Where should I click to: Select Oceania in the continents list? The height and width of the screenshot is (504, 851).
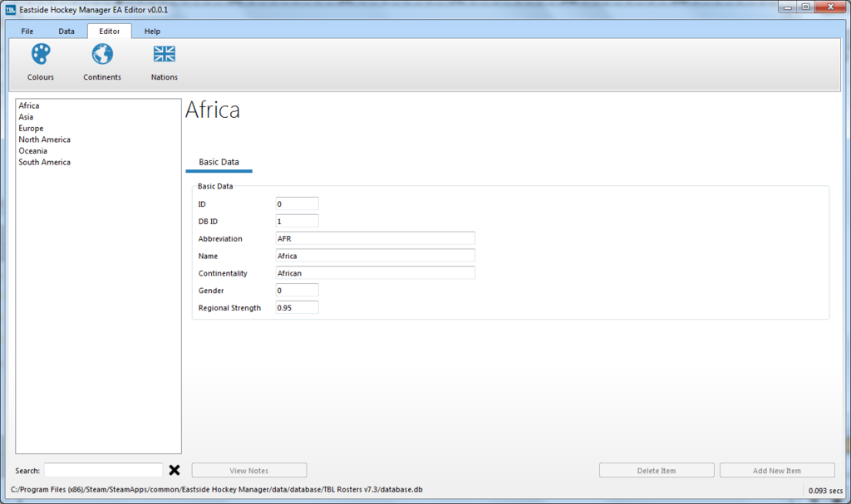[32, 151]
